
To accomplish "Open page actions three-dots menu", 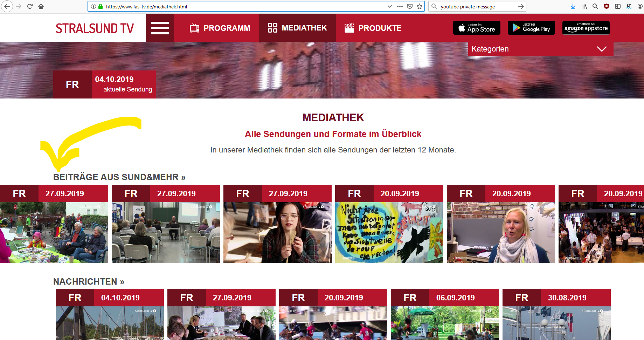I will [400, 6].
